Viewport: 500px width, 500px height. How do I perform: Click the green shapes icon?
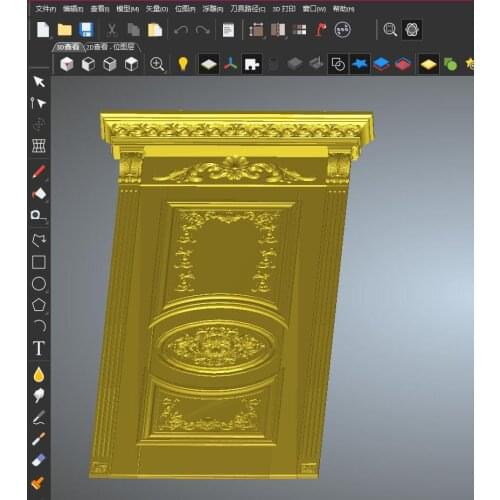pos(450,64)
